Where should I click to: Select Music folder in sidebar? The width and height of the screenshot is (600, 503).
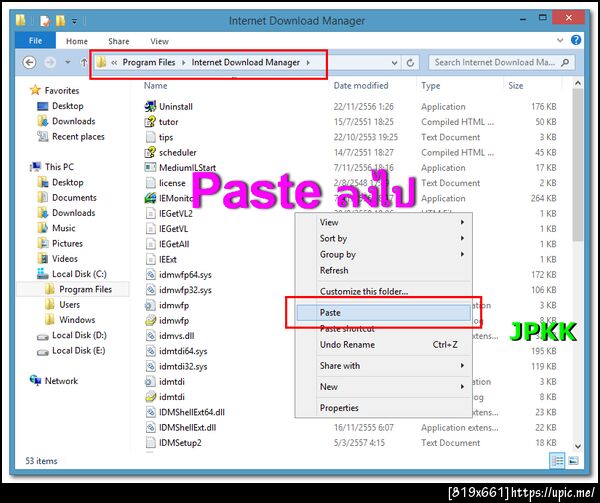click(64, 228)
